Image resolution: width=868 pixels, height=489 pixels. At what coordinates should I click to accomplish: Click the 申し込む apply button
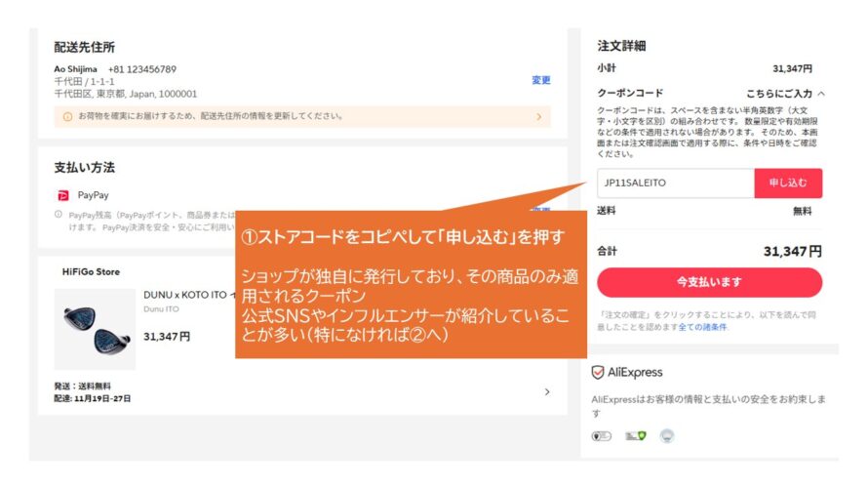point(788,183)
